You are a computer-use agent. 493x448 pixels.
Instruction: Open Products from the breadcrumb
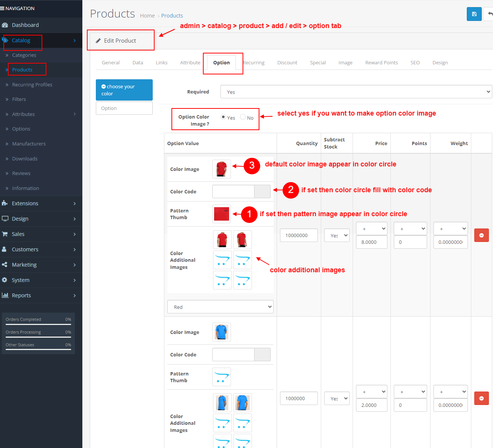[x=172, y=15]
